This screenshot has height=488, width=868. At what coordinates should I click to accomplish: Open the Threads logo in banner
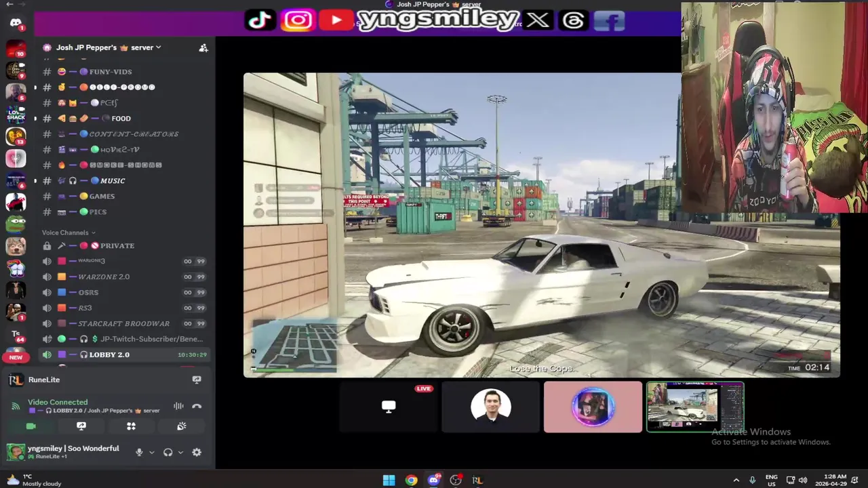[573, 21]
